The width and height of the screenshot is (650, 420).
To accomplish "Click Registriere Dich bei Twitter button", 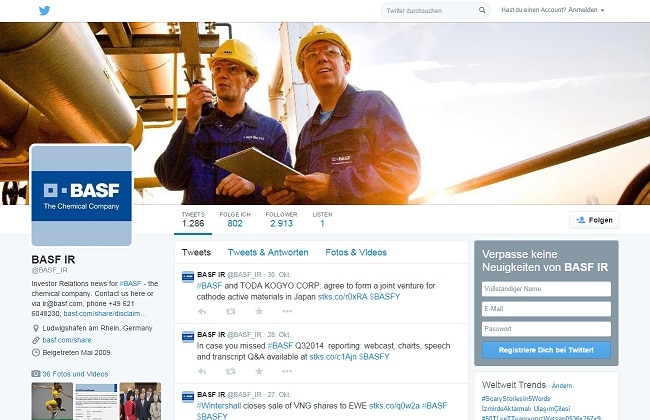I will click(x=546, y=350).
